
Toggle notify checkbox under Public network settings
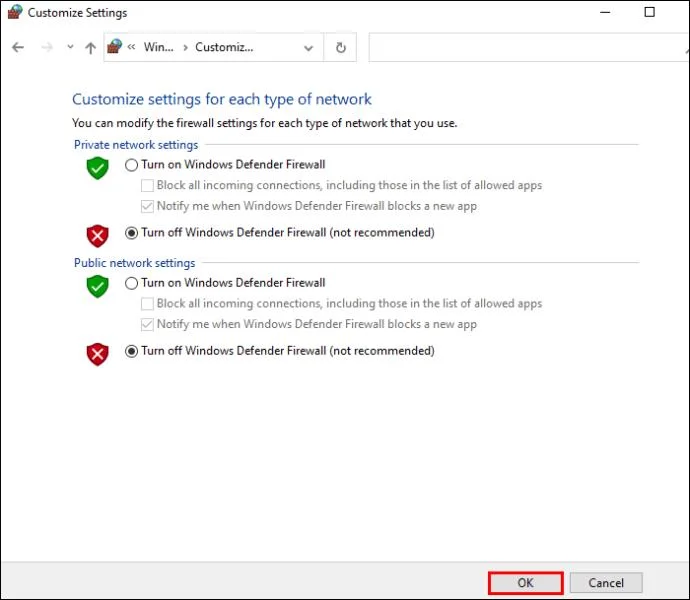pos(147,324)
